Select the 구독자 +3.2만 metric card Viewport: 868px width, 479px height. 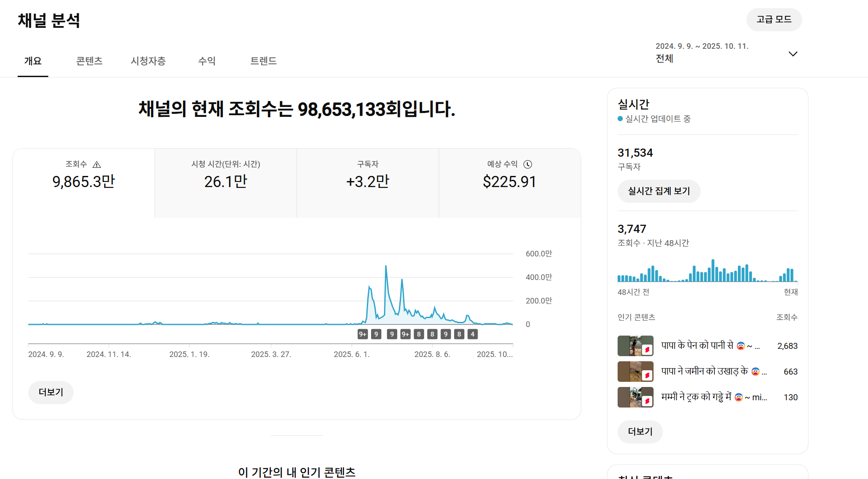click(368, 183)
